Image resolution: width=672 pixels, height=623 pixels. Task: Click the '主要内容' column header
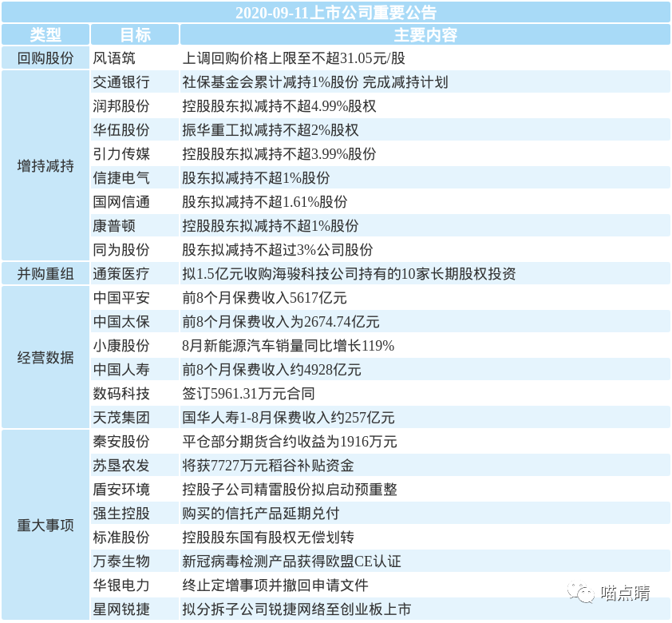pyautogui.click(x=425, y=34)
